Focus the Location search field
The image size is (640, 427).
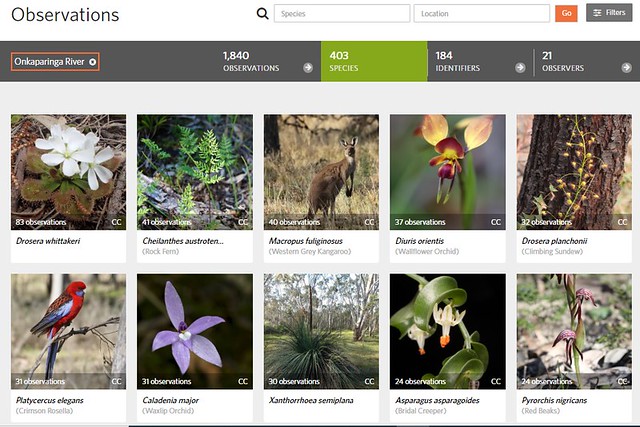(481, 14)
